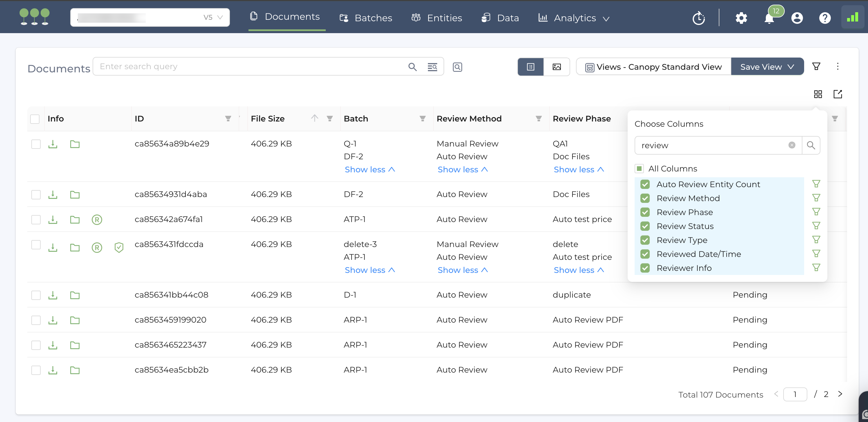The width and height of the screenshot is (868, 422).
Task: Download document ca85634a89b4e29
Action: 53,144
